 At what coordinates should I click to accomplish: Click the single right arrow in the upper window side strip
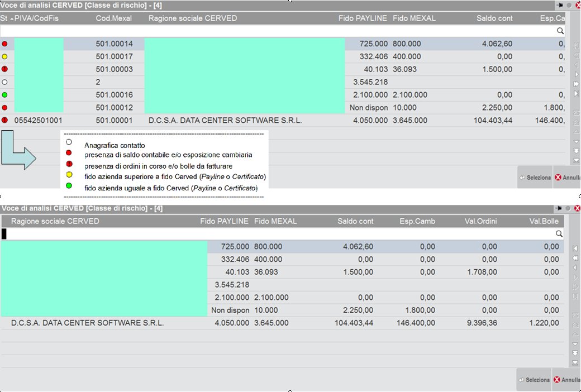tap(576, 74)
